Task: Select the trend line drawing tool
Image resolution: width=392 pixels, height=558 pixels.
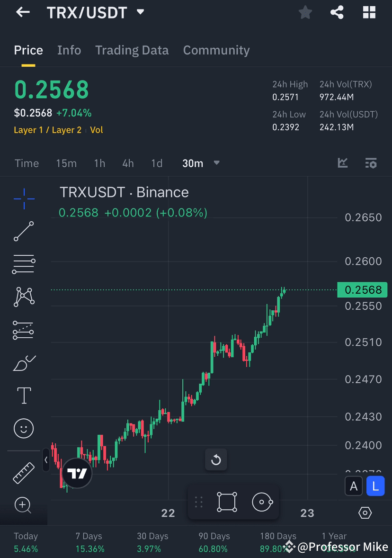Action: point(24,231)
